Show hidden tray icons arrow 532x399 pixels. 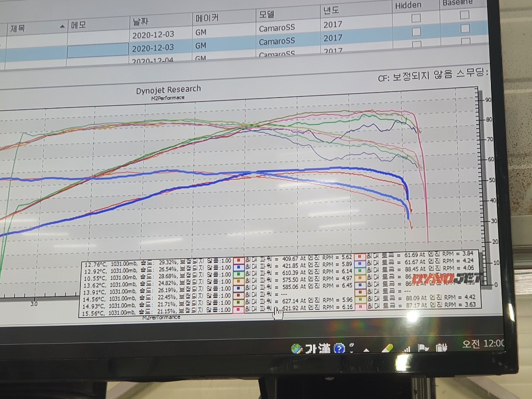tap(366, 350)
